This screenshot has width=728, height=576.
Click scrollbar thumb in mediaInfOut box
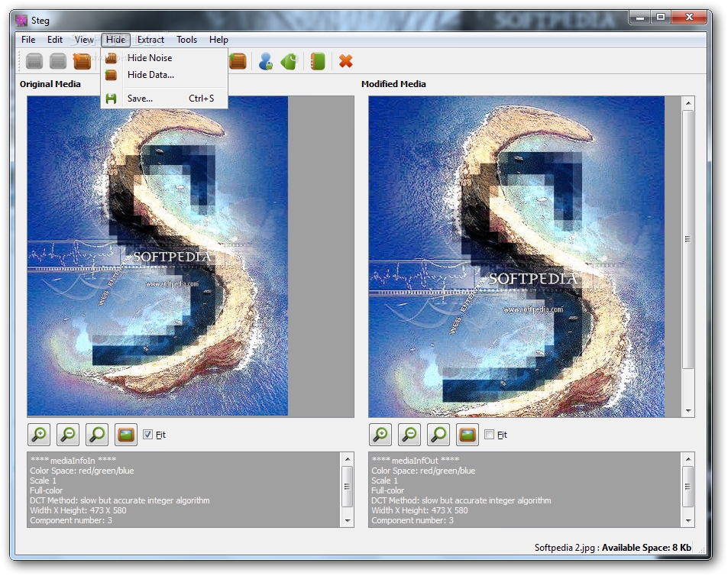tap(688, 487)
